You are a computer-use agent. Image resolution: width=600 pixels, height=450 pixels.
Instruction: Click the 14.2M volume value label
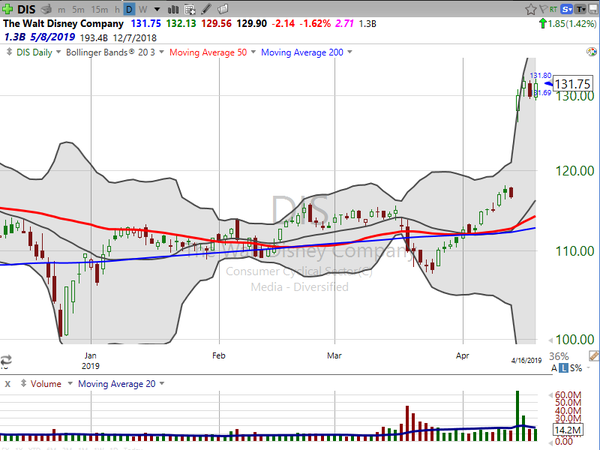tap(568, 430)
